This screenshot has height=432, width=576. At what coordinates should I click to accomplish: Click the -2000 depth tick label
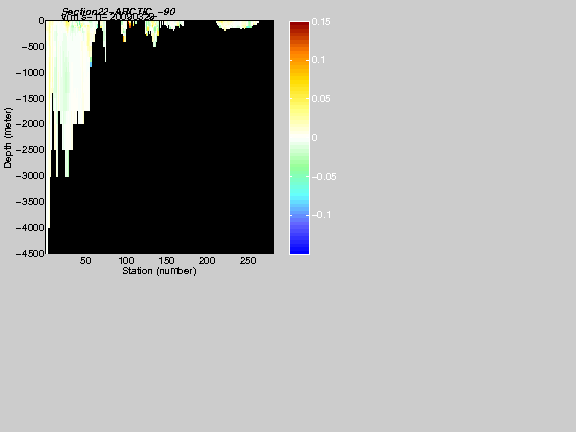pyautogui.click(x=30, y=124)
